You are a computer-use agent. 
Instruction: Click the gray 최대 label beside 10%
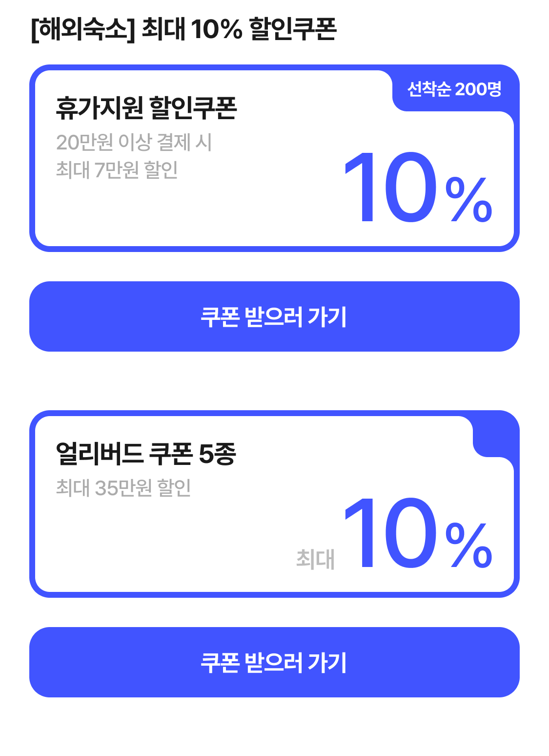pos(315,559)
